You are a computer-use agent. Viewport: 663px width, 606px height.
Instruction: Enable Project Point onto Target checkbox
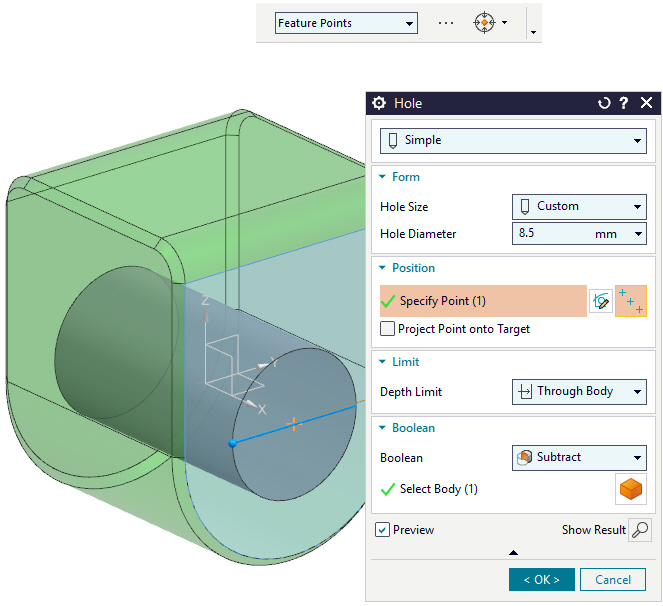(x=387, y=329)
